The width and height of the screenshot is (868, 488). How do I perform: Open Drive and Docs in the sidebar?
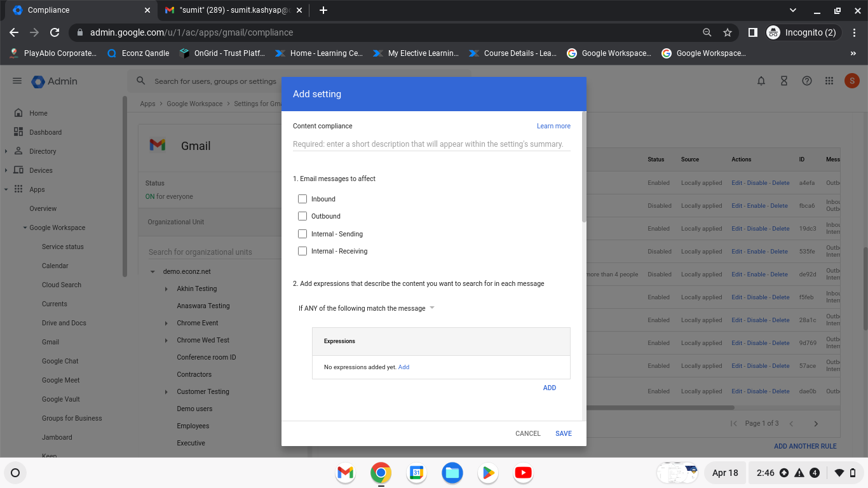point(64,323)
